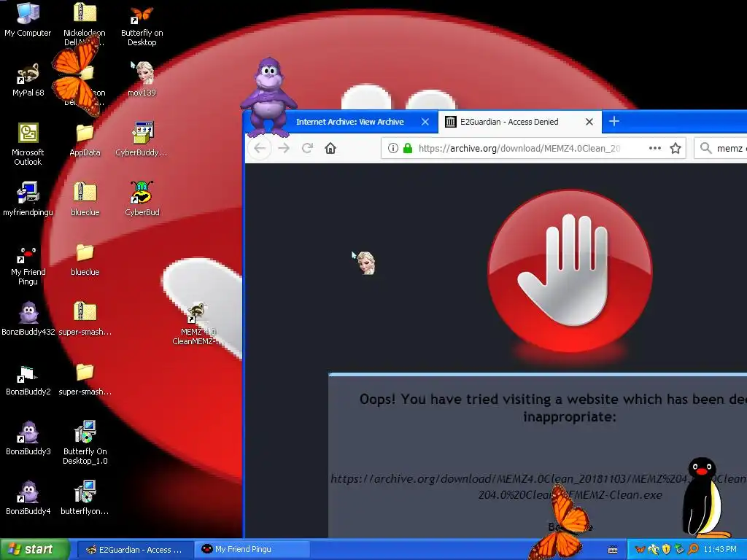747x560 pixels.
Task: Click the butterfly tray icon
Action: 640,550
